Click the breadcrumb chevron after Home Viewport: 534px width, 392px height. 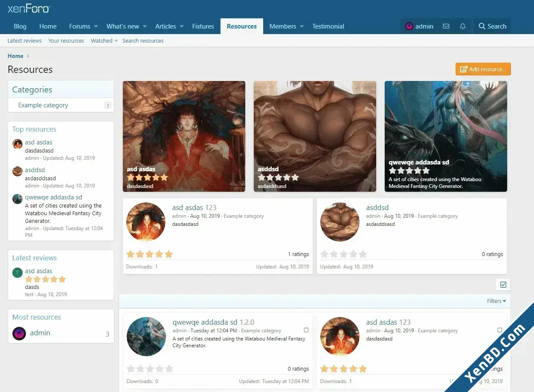click(28, 56)
